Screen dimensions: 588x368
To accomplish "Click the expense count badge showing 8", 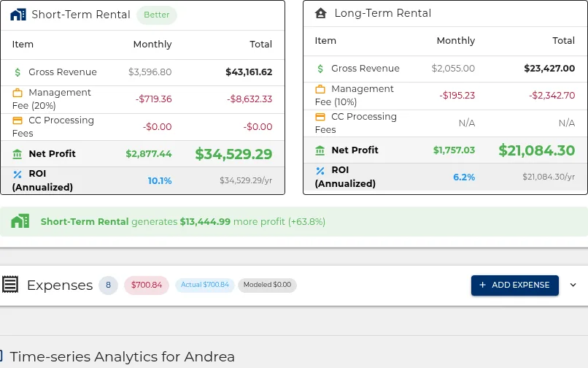I will pos(109,285).
